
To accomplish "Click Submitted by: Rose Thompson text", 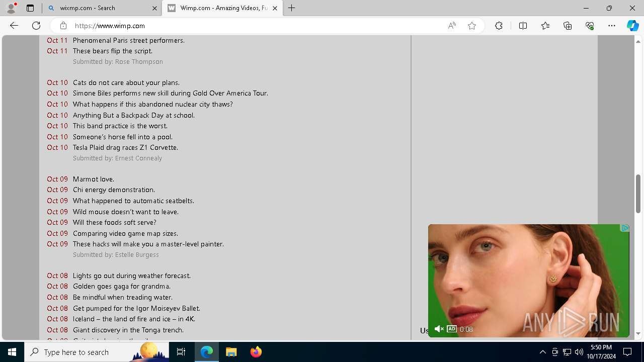I will point(118,62).
